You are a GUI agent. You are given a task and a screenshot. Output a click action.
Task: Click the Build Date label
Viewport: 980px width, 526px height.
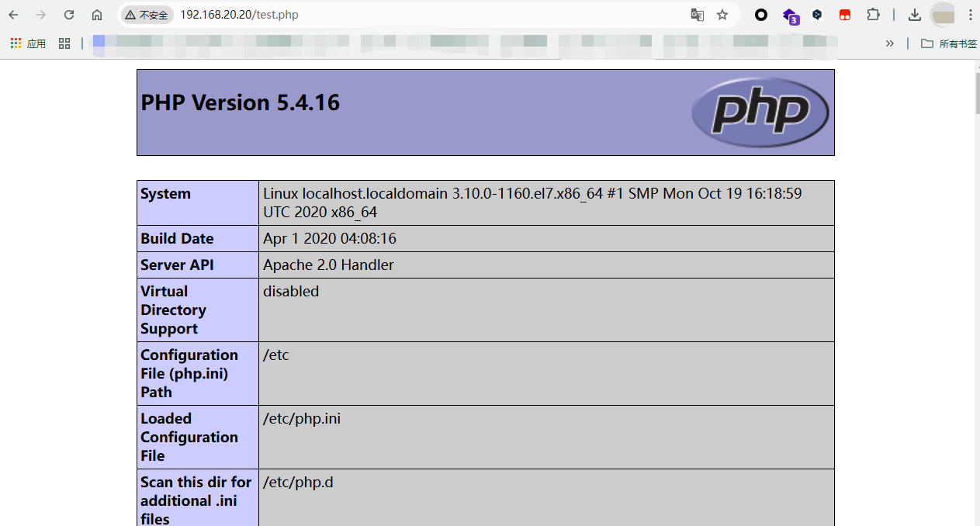177,238
